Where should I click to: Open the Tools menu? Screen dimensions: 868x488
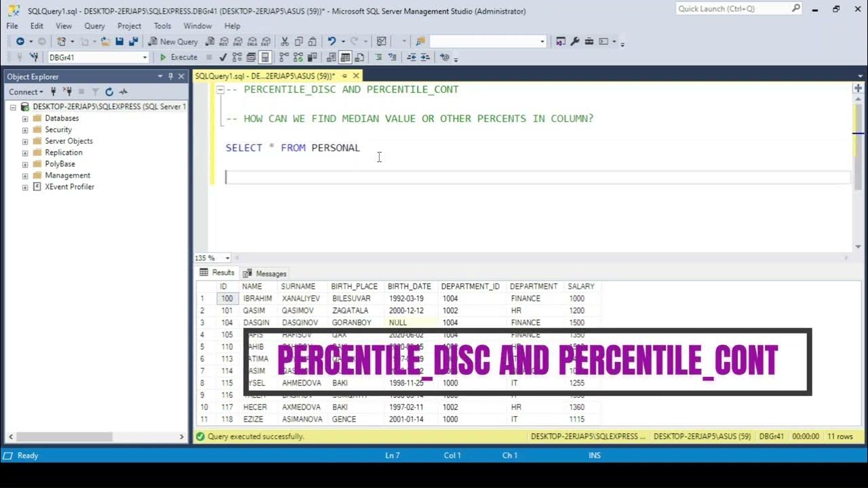[162, 26]
